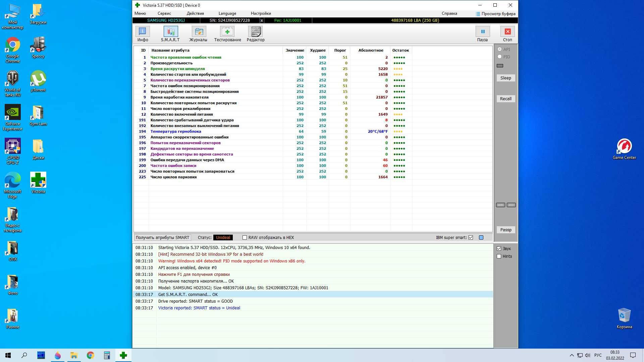Show hidden tray icons chevron

pyautogui.click(x=572, y=355)
